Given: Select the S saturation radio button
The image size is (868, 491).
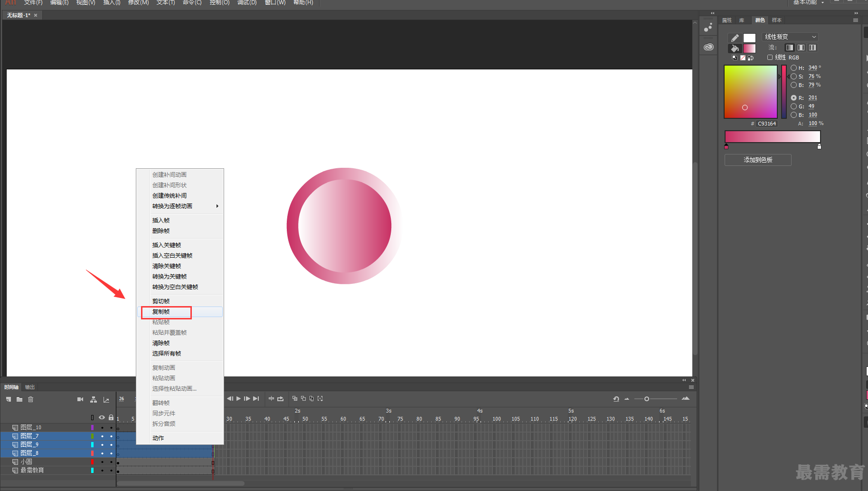Looking at the screenshot, I should coord(793,77).
